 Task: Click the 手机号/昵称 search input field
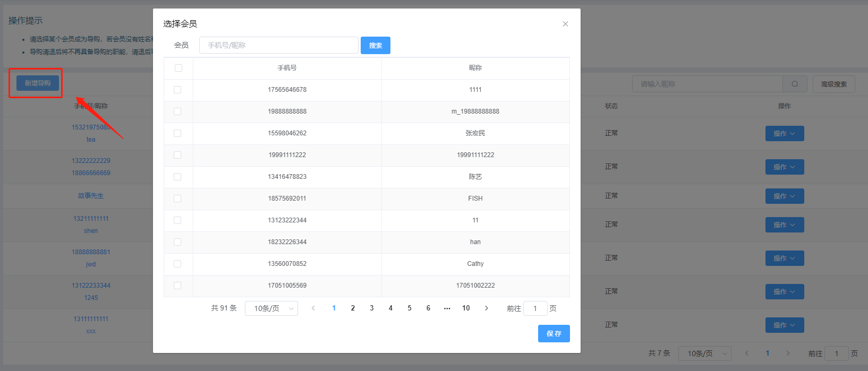click(x=278, y=46)
